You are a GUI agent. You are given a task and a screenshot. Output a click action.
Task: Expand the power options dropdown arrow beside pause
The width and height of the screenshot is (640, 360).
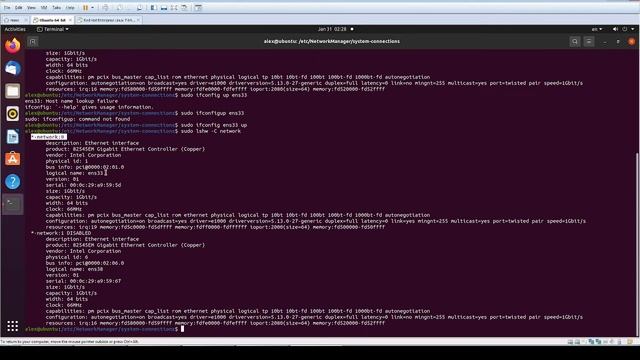(x=93, y=8)
